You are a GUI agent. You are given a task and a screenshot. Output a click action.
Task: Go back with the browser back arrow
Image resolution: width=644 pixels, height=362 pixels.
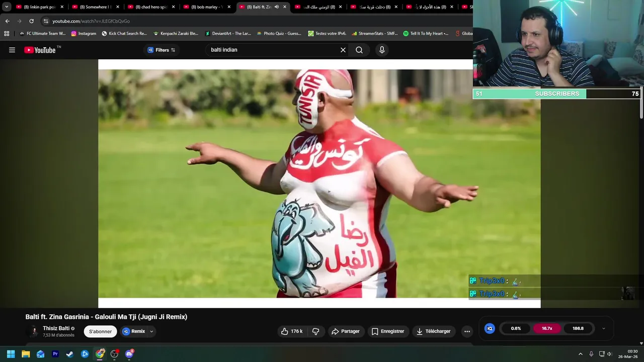pyautogui.click(x=7, y=21)
